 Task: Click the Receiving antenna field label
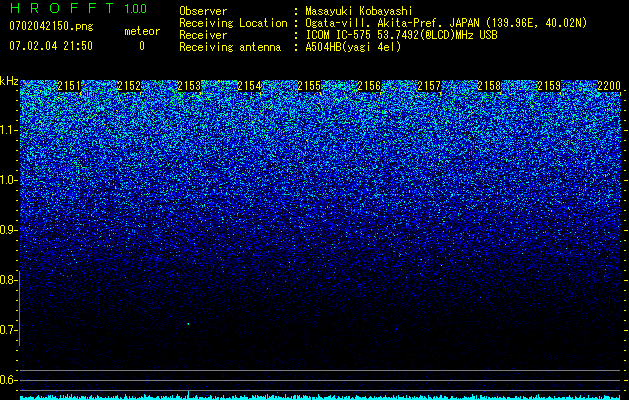coord(230,47)
